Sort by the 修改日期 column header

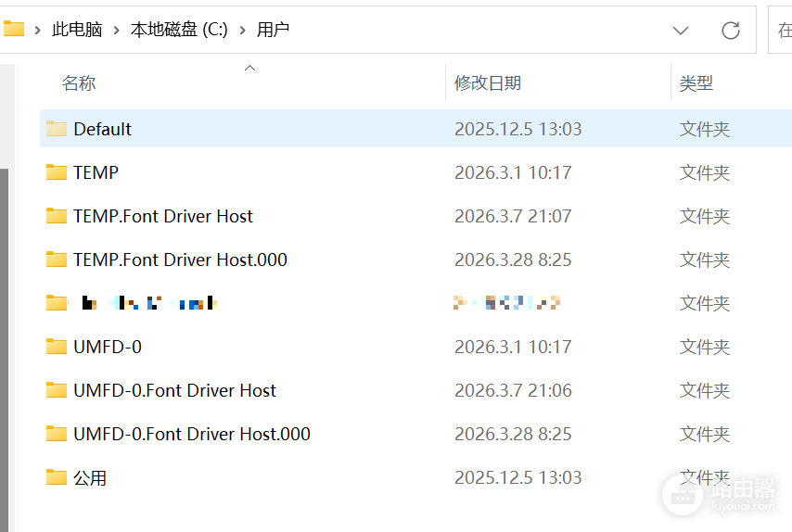click(488, 82)
